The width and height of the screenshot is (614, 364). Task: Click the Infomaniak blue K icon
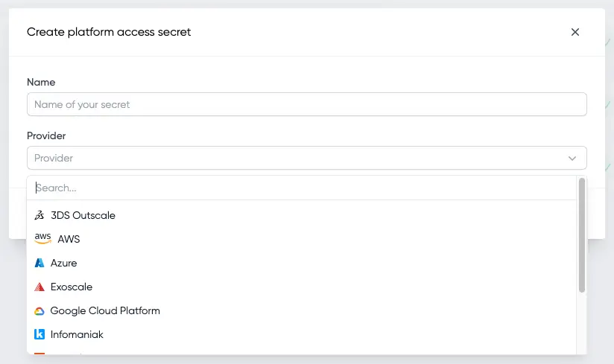[39, 334]
